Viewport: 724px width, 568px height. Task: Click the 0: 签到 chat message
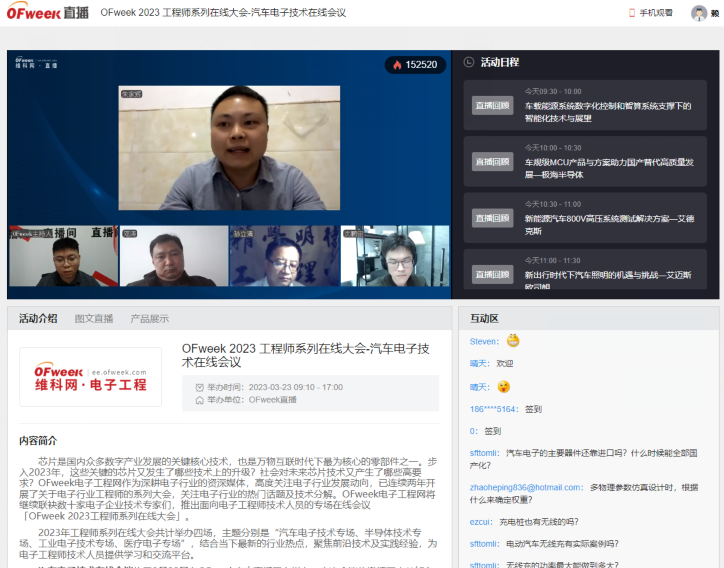click(x=485, y=431)
